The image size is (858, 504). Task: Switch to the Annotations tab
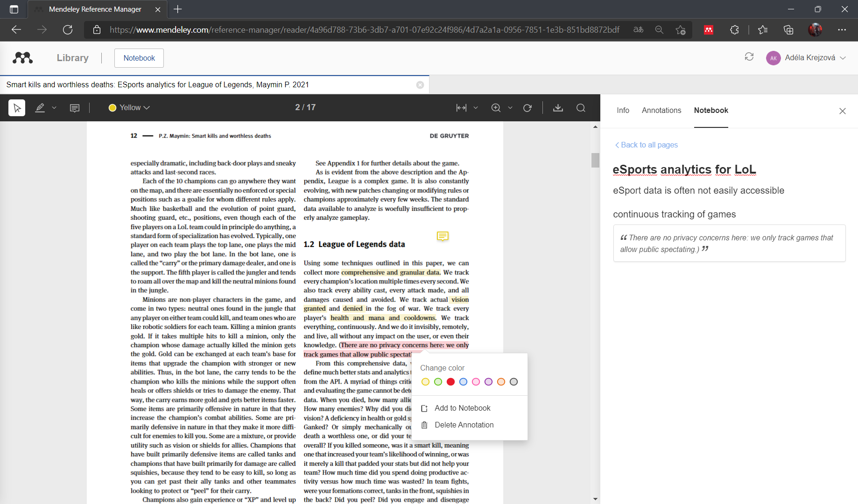pyautogui.click(x=661, y=110)
